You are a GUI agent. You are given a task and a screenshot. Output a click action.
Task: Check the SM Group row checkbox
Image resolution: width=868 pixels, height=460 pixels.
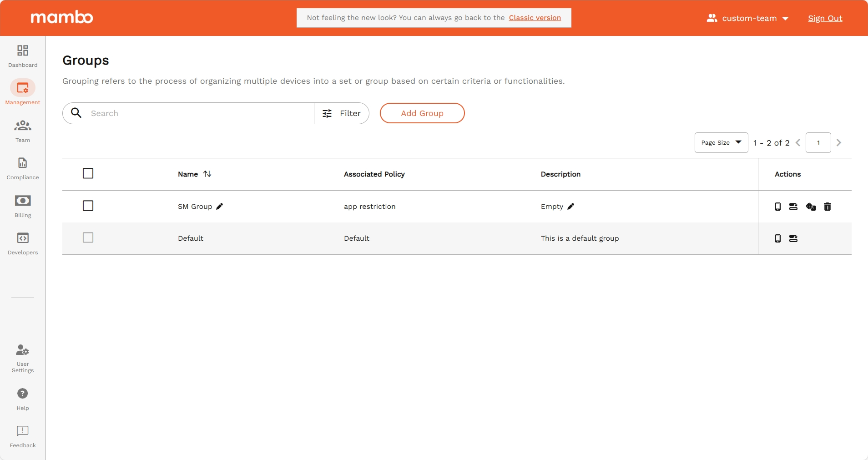coord(88,206)
